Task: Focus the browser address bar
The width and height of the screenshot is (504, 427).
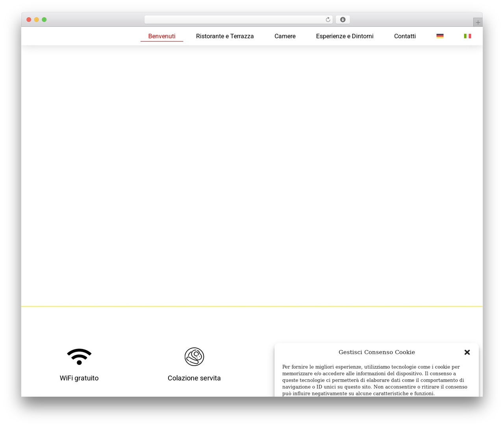Action: coord(238,20)
